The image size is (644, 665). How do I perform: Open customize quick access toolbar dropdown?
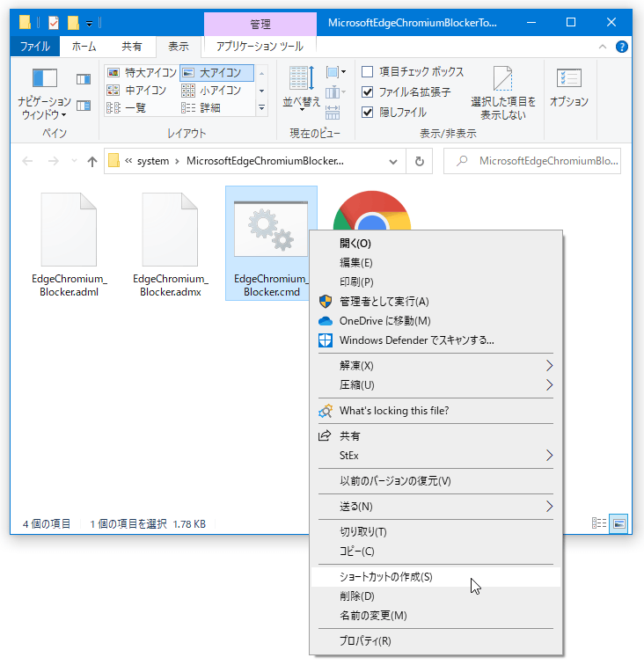click(x=89, y=24)
